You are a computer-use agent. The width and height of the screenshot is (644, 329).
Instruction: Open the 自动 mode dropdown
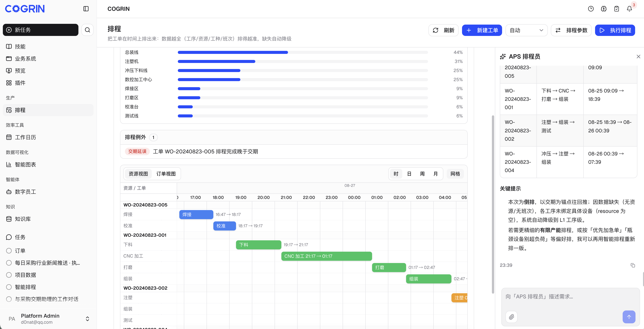(526, 30)
